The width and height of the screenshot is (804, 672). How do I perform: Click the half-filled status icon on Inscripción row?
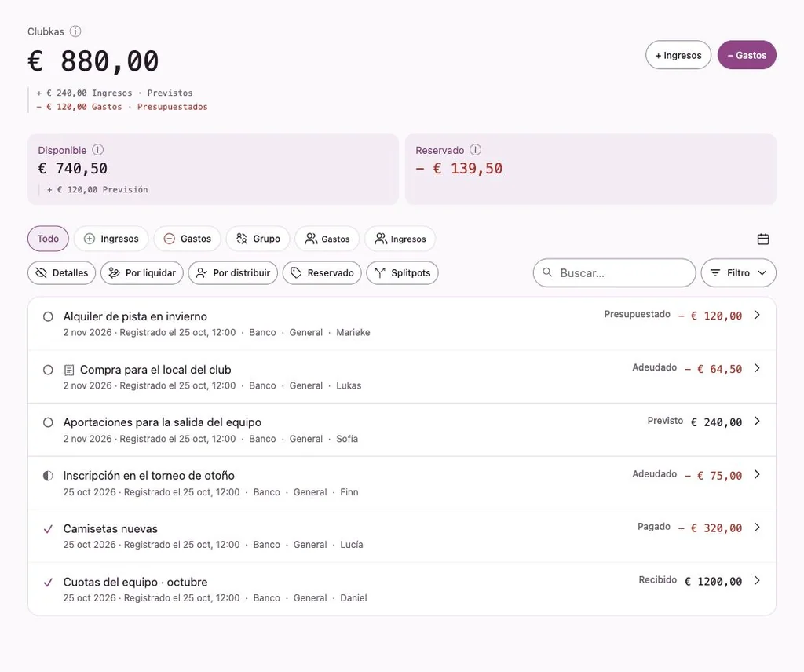point(48,476)
